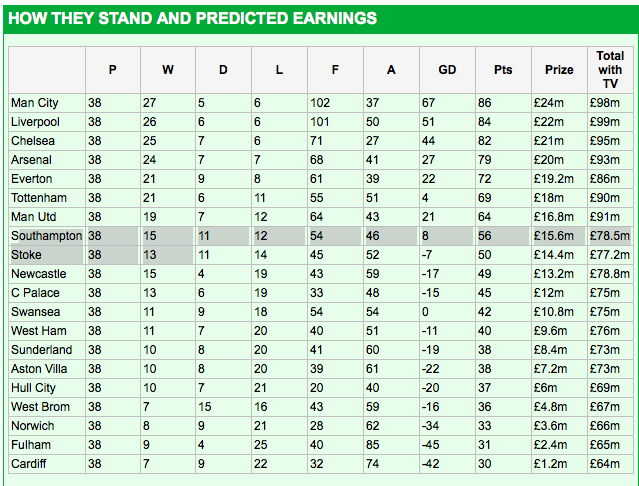Click the Prize column header
This screenshot has width=639, height=486.
pos(559,70)
